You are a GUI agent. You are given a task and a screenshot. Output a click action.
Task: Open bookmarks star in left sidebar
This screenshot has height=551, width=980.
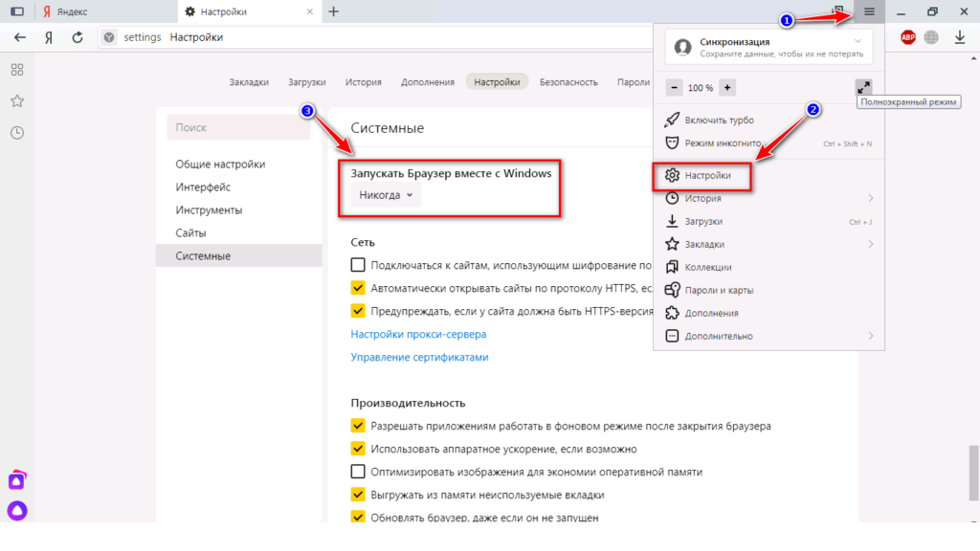coord(17,101)
